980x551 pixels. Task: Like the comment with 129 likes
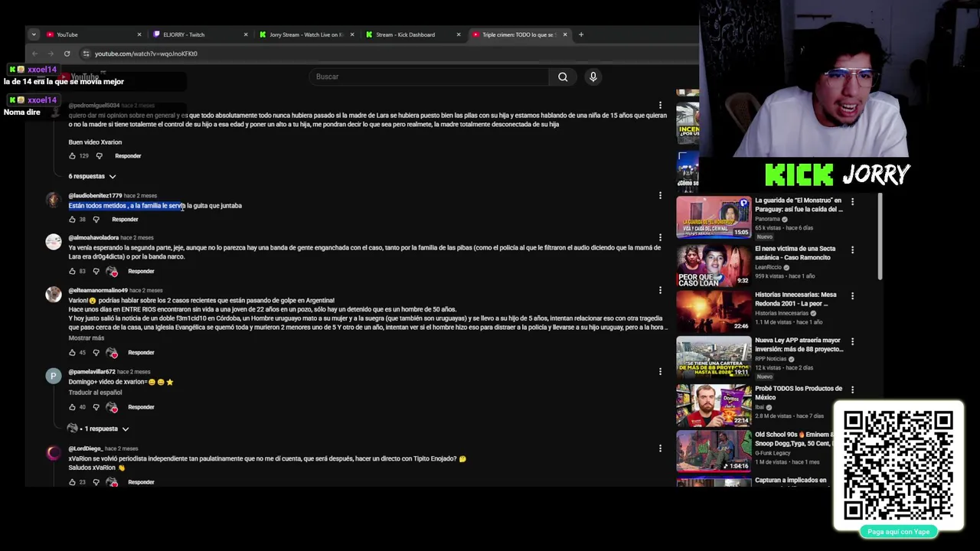click(x=72, y=156)
